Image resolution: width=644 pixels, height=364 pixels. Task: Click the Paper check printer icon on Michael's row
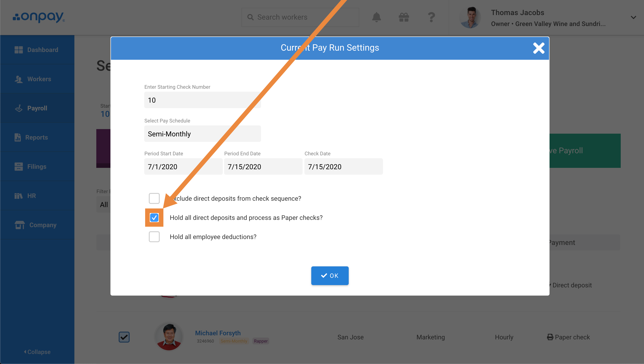pos(550,337)
